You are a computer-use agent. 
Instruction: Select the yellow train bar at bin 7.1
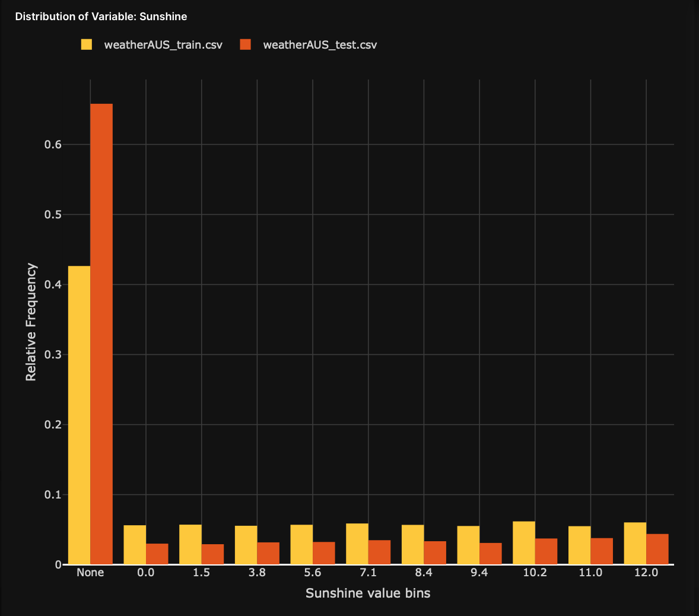357,544
